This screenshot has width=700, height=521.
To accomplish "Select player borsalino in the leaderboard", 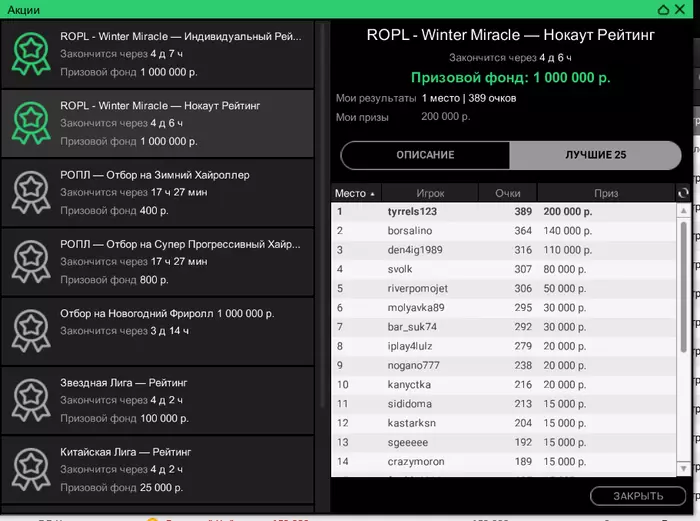I will (504, 231).
